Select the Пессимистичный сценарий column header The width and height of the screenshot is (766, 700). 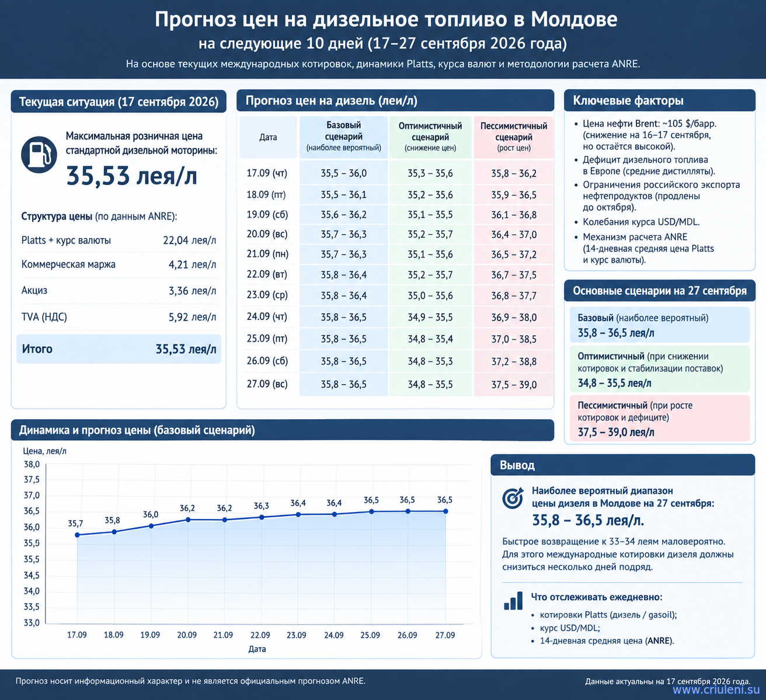[x=514, y=137]
